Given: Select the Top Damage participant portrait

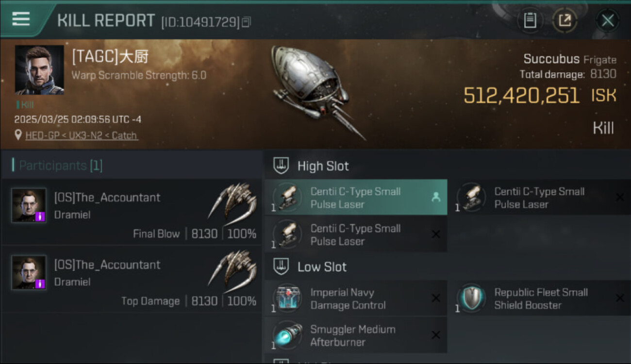Looking at the screenshot, I should (x=29, y=273).
